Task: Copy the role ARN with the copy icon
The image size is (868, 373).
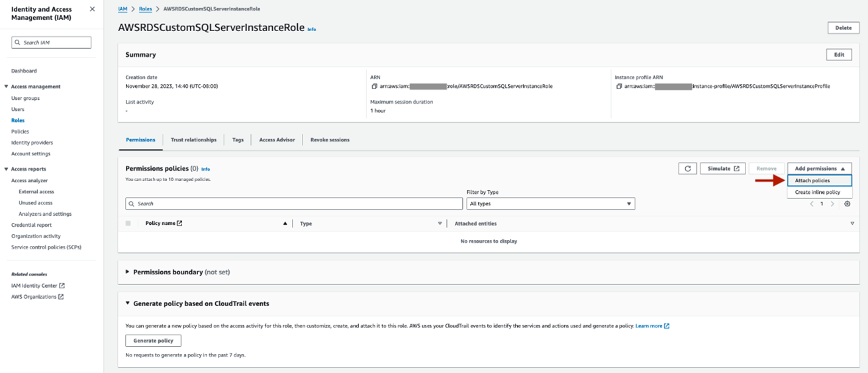Action: 374,87
